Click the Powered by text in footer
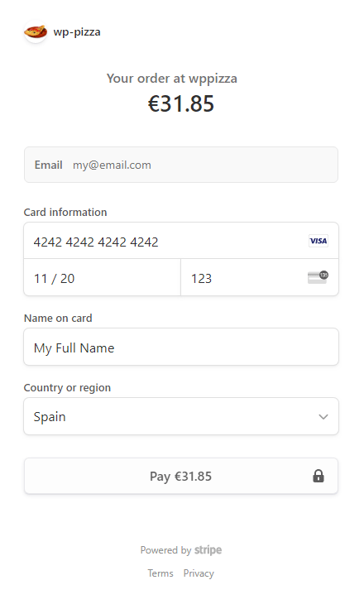364x604 pixels. [x=165, y=550]
